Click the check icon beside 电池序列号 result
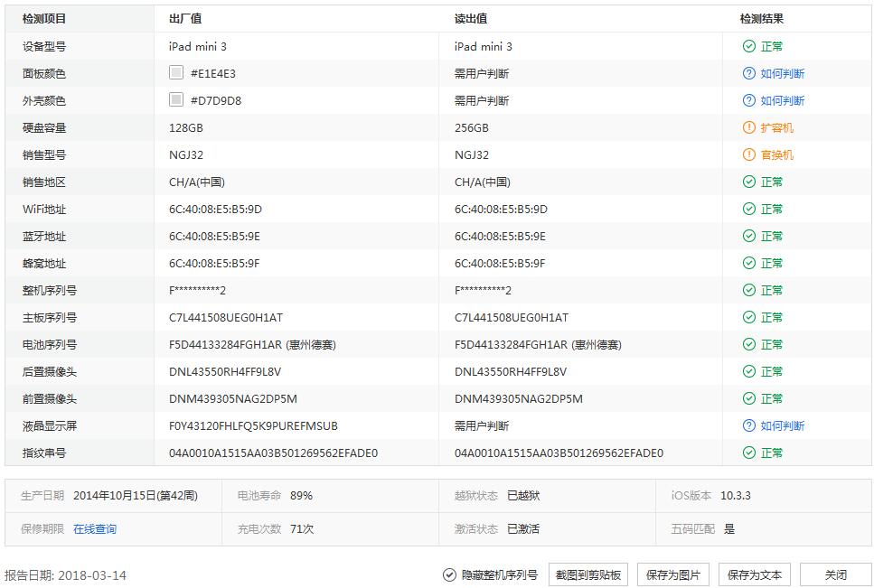This screenshot has width=874, height=588. pyautogui.click(x=747, y=344)
